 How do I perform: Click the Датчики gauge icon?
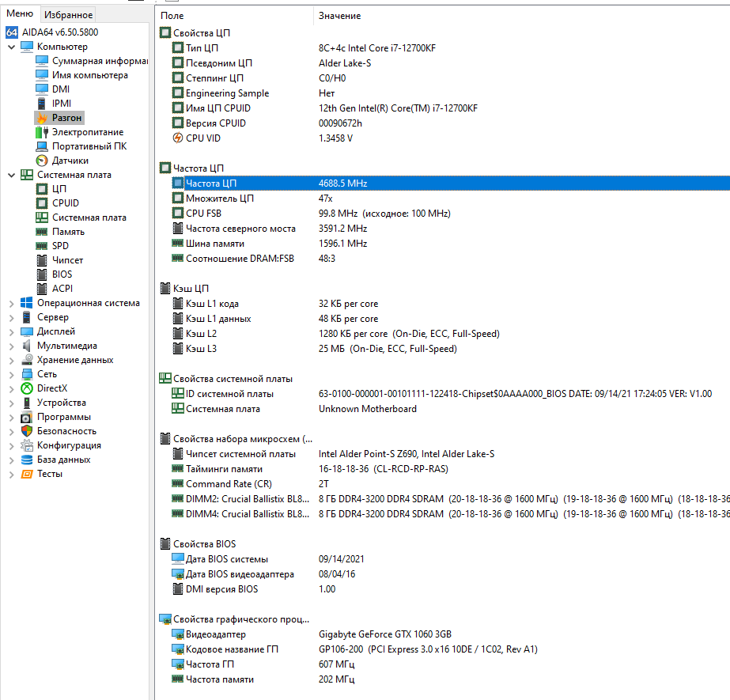tap(42, 161)
